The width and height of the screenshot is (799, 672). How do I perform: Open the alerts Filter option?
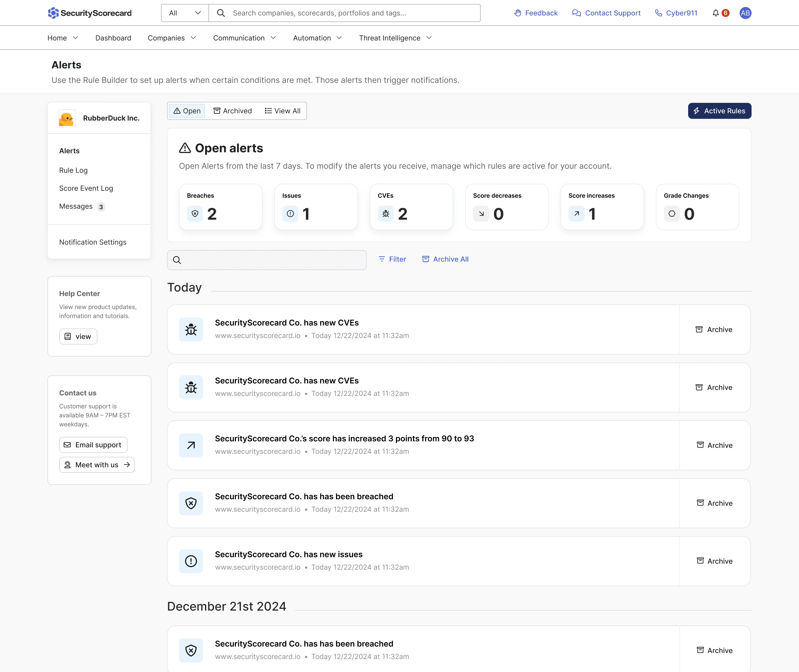[392, 259]
